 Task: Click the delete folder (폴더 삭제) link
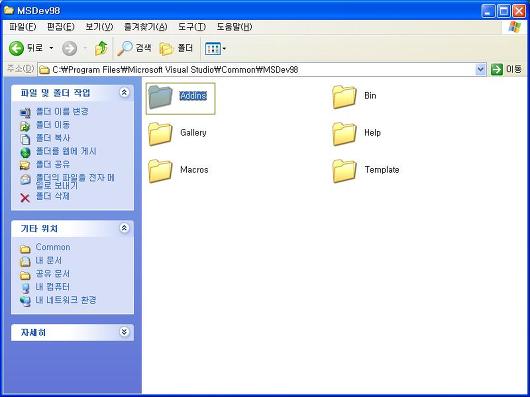(53, 196)
